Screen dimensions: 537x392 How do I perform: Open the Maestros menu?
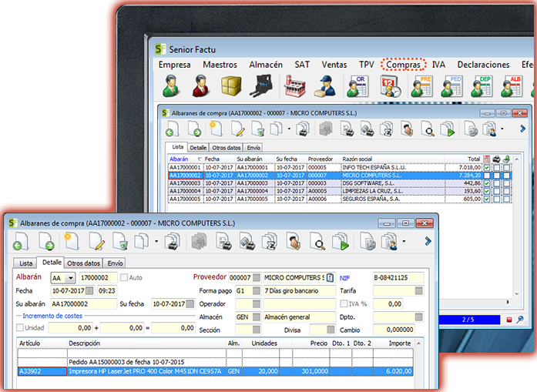point(220,65)
